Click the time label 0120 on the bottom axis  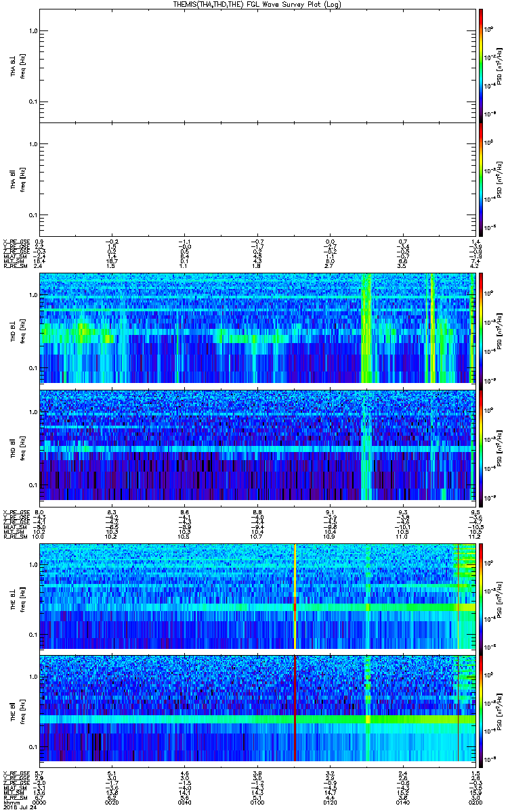tap(330, 803)
